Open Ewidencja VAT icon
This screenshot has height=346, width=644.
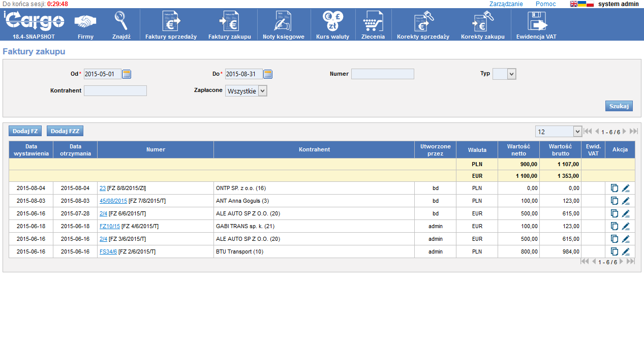536,22
